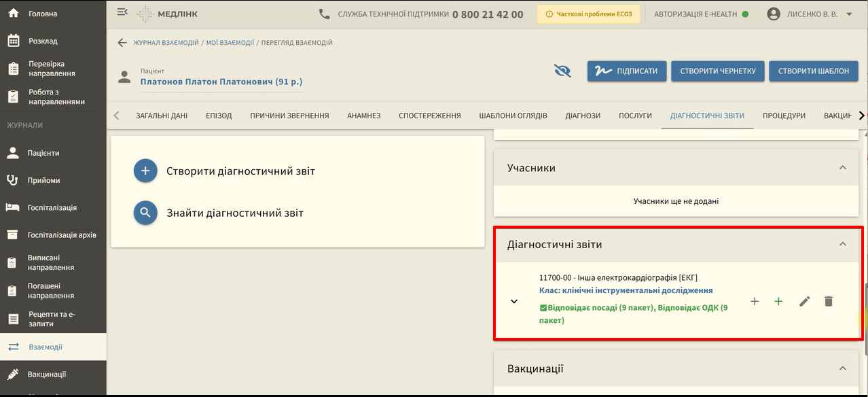868x397 pixels.
Task: Click Знайти діагностичний звіт
Action: coord(235,213)
